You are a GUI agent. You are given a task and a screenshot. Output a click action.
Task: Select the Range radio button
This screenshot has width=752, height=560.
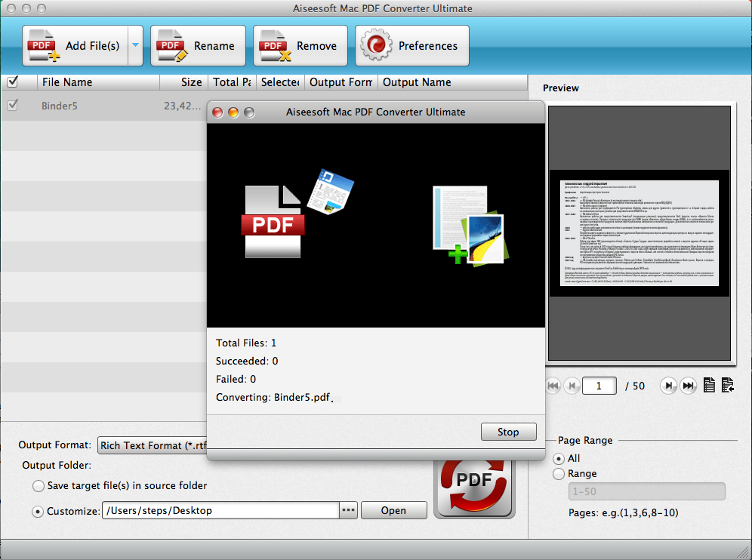pos(559,474)
